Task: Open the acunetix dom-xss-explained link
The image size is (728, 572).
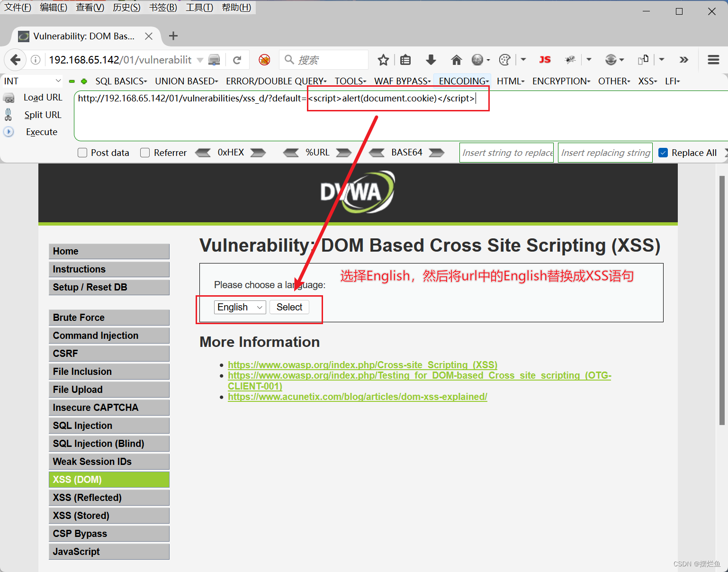Action: [x=358, y=397]
